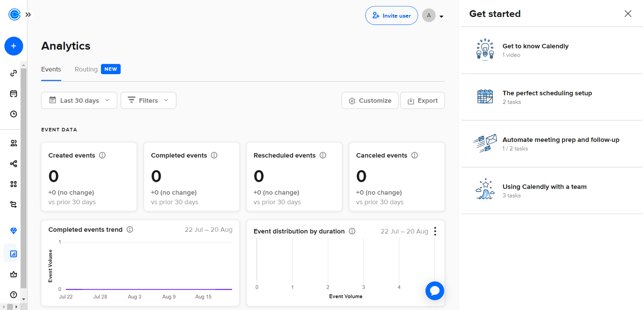
Task: Open The perfect scheduling setup item
Action: [x=552, y=97]
